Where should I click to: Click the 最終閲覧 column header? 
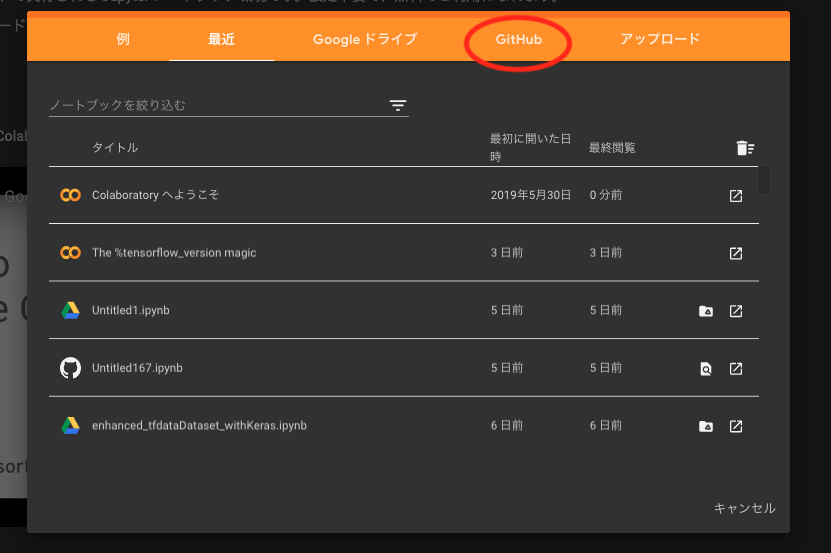point(612,147)
